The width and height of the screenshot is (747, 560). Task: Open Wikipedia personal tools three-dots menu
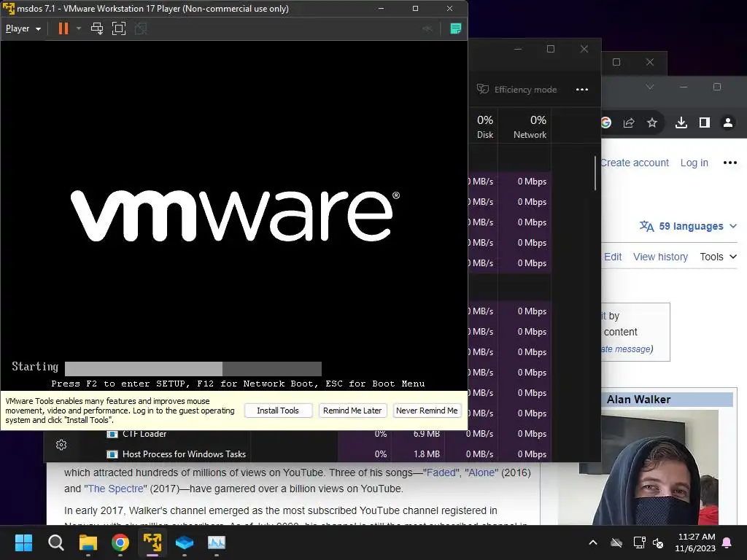(729, 163)
